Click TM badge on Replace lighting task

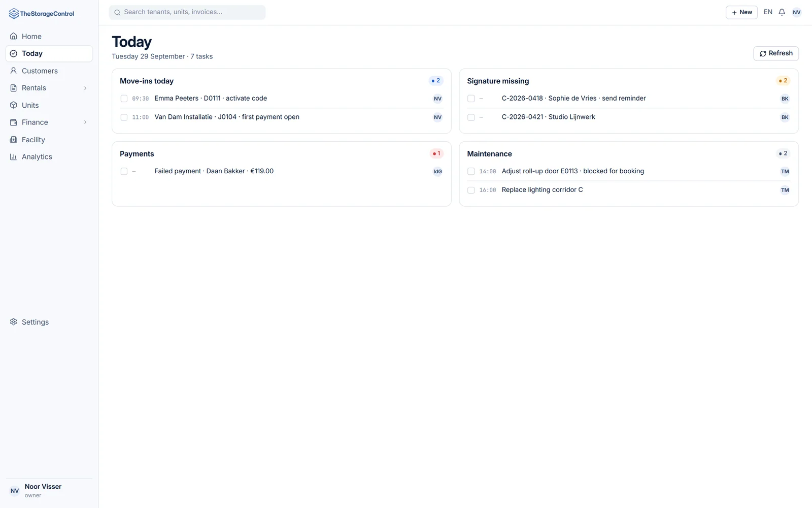[785, 190]
